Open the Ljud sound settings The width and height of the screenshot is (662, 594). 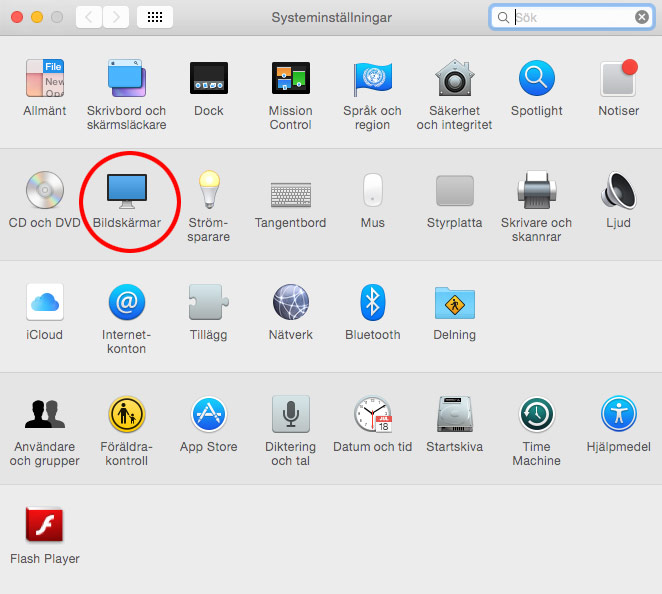click(618, 191)
